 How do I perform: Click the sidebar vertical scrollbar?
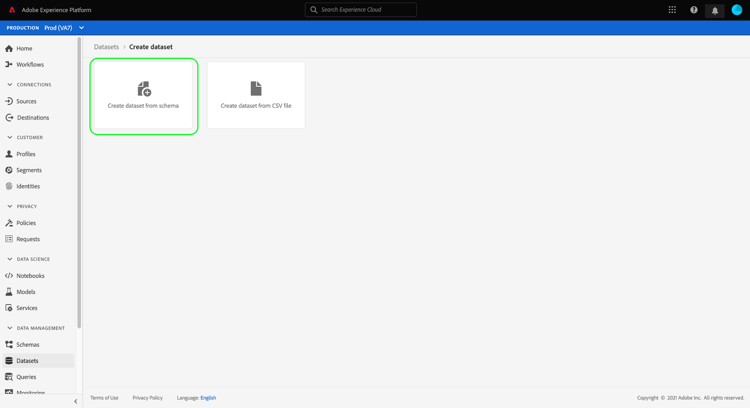pyautogui.click(x=79, y=183)
